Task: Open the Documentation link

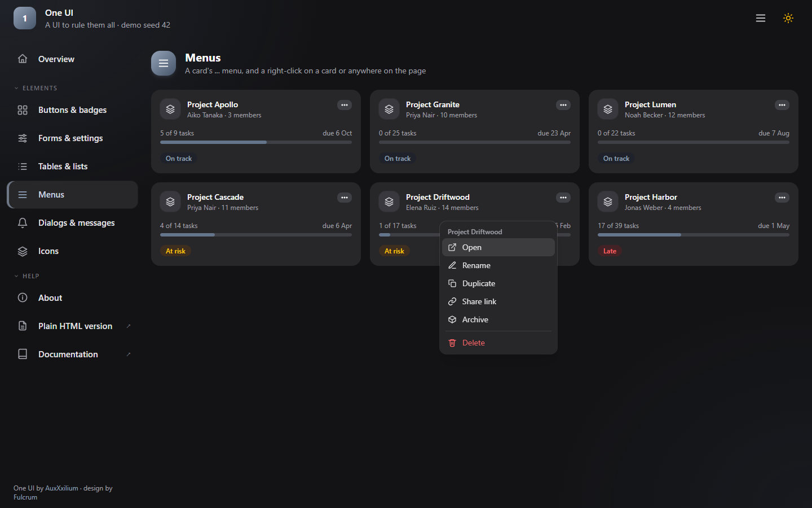Action: coord(72,354)
